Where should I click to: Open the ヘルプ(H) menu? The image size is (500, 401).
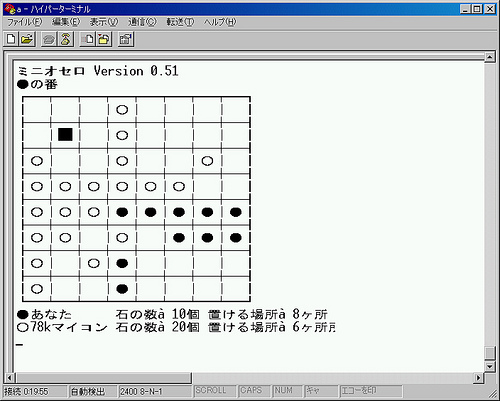click(x=220, y=22)
